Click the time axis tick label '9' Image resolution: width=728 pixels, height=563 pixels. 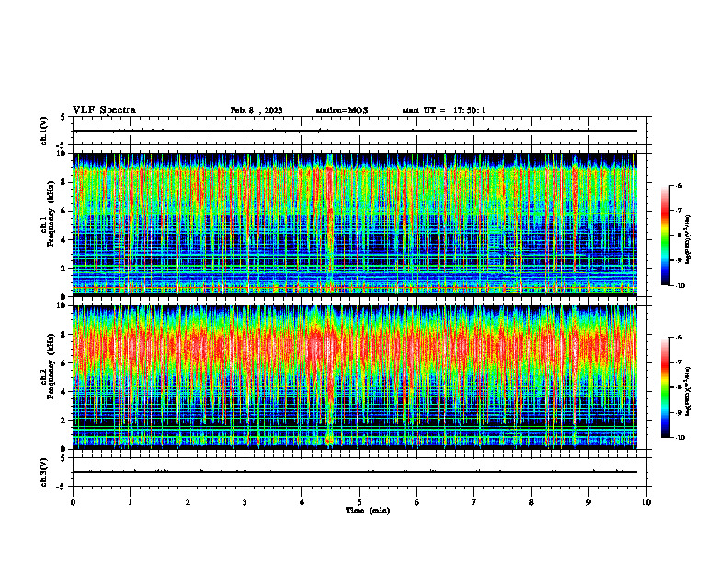pos(588,502)
